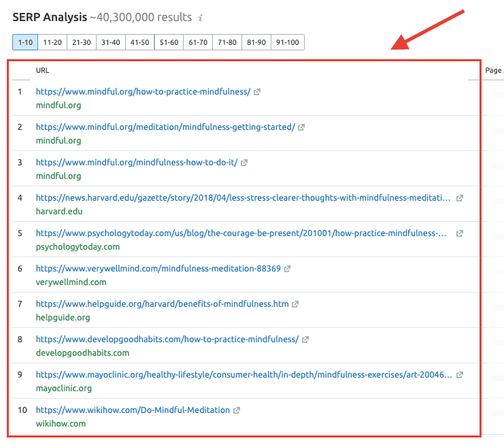This screenshot has width=504, height=447.
Task: Click external link icon for news.harvard.edu result
Action: [460, 198]
